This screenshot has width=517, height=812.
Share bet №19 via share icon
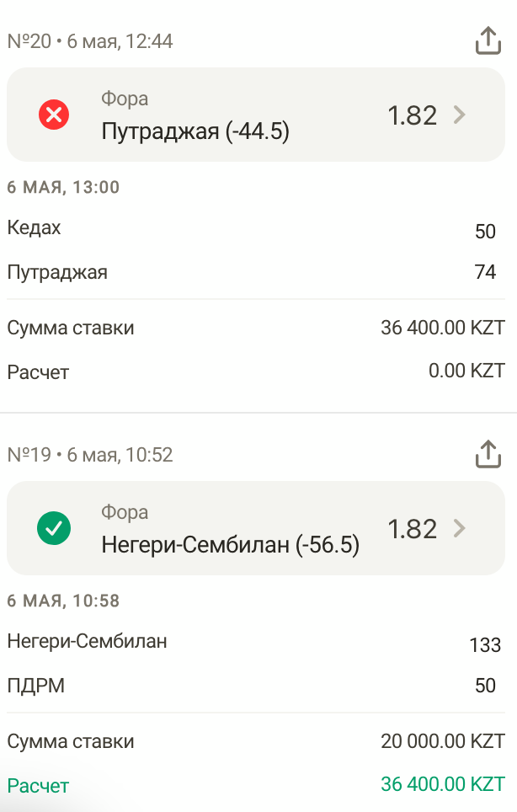point(488,454)
